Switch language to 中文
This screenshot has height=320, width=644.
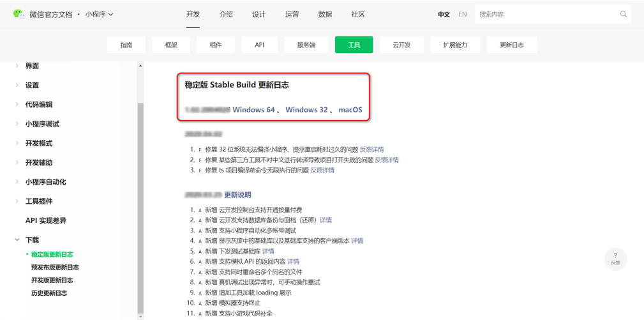[x=444, y=14]
